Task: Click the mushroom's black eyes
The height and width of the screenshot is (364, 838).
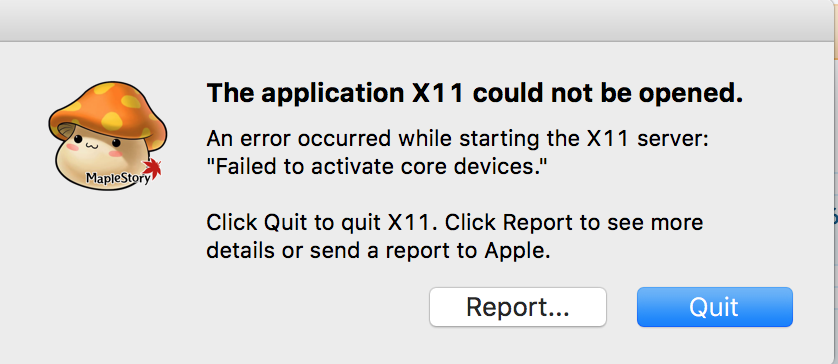Action: click(97, 141)
